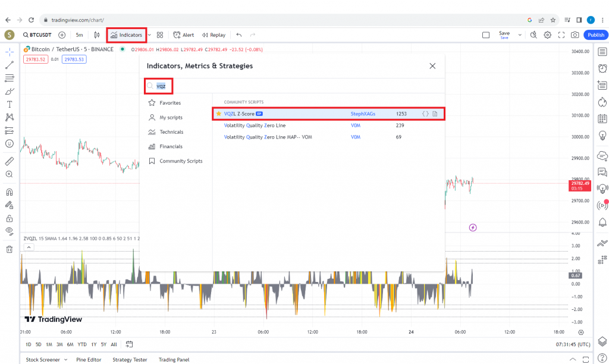Expand the Save layout options chevron
The image size is (609, 364).
click(520, 35)
